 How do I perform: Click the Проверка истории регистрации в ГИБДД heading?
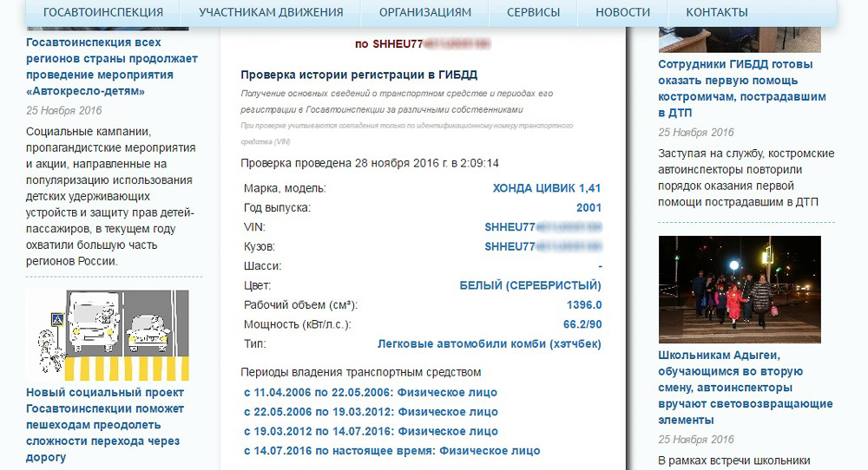pyautogui.click(x=358, y=75)
